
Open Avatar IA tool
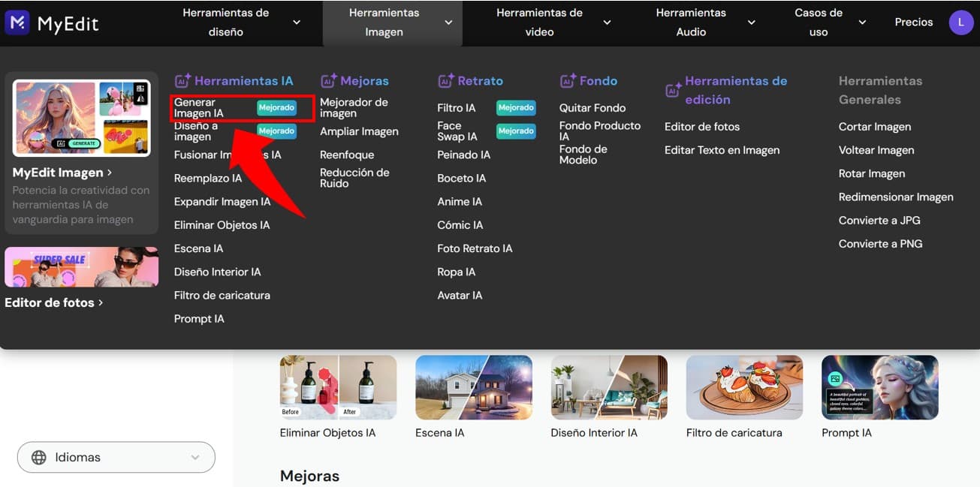(460, 296)
